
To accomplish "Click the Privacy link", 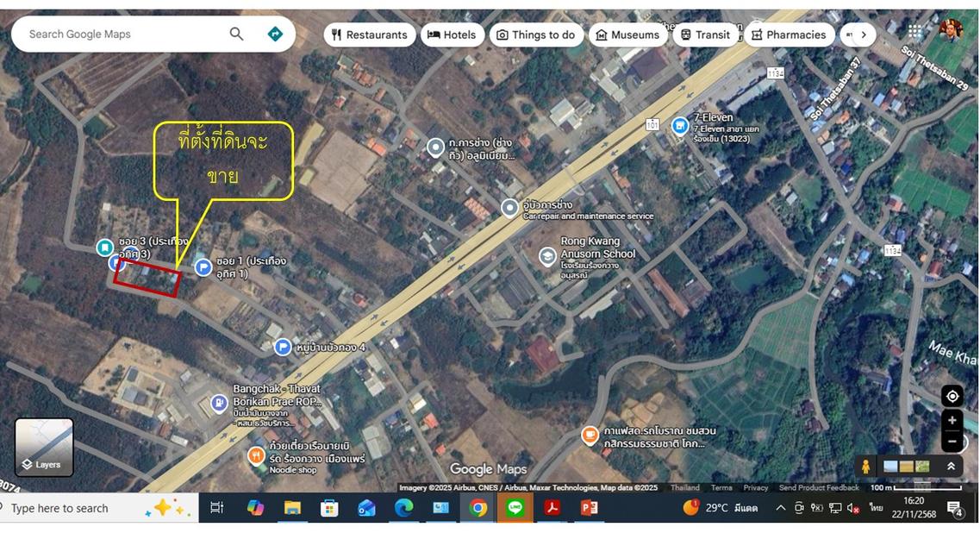I will pos(755,487).
